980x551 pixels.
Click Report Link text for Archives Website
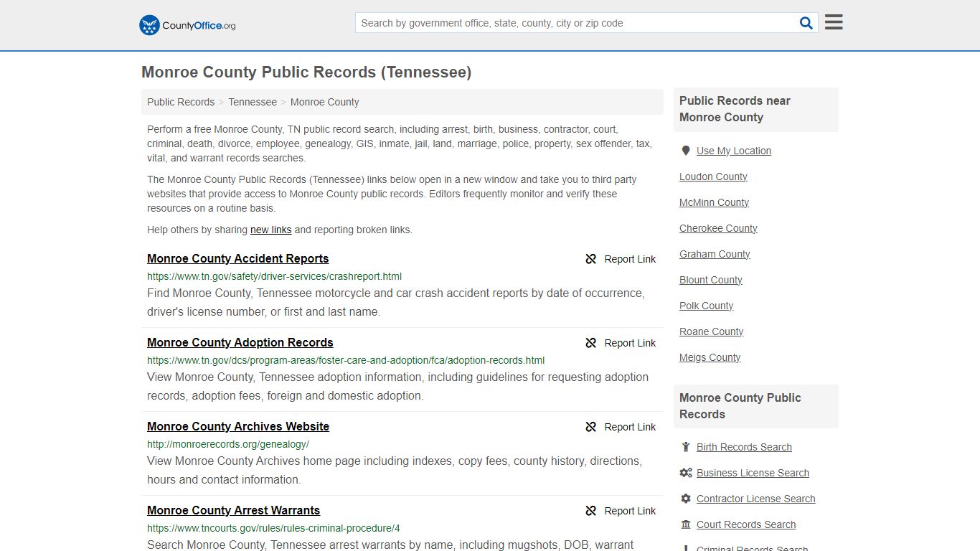tap(630, 427)
